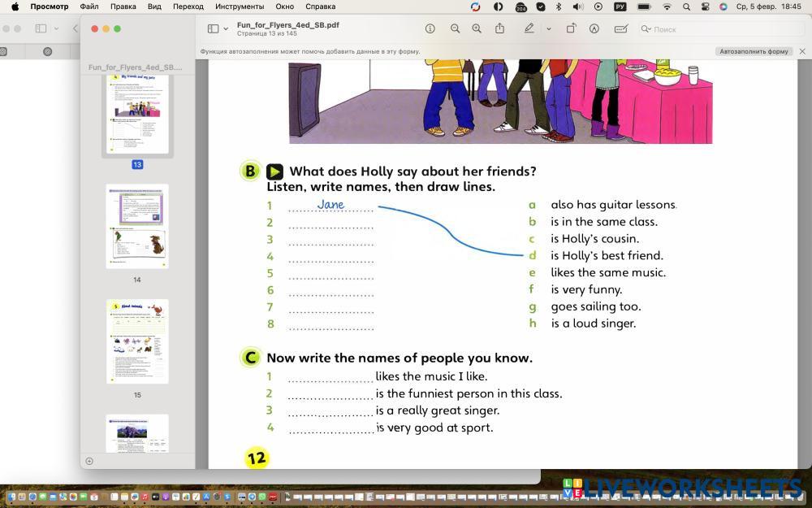Open the Share toolbar icon
The image size is (812, 508).
click(499, 28)
